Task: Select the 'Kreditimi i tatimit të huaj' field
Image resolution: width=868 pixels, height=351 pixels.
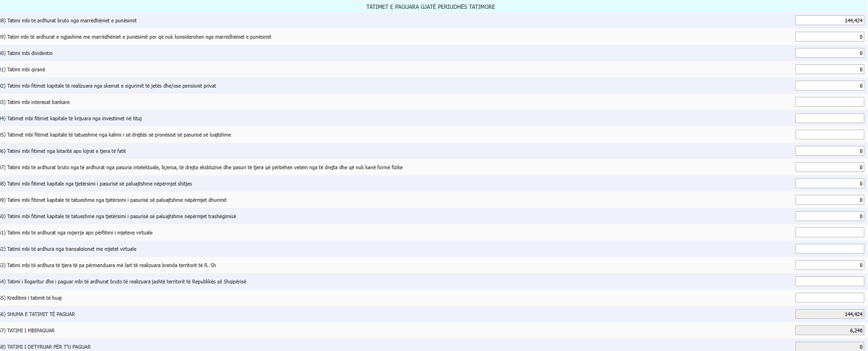Action: click(x=829, y=298)
